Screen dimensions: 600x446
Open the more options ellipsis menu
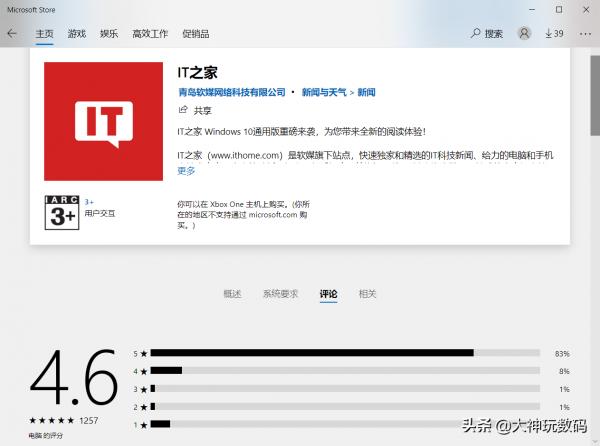click(585, 34)
